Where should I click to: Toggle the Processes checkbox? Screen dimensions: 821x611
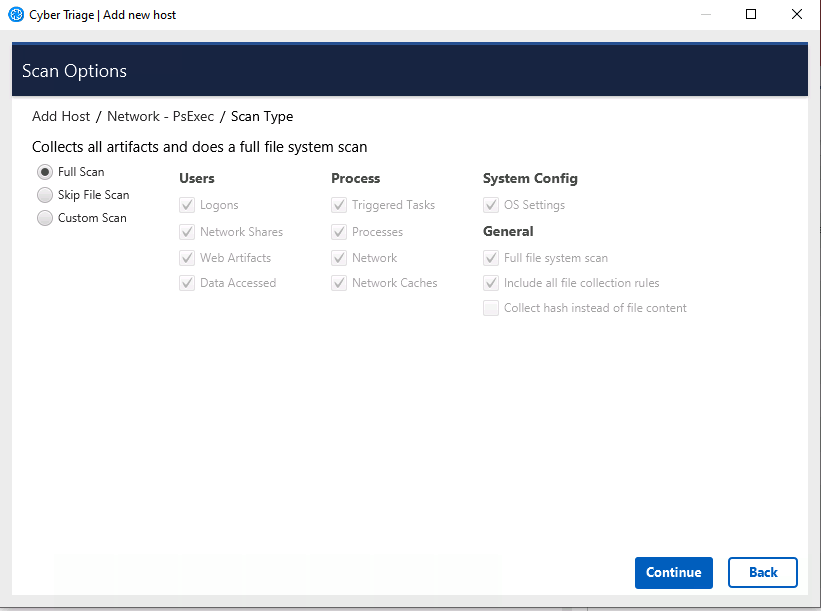click(x=339, y=232)
